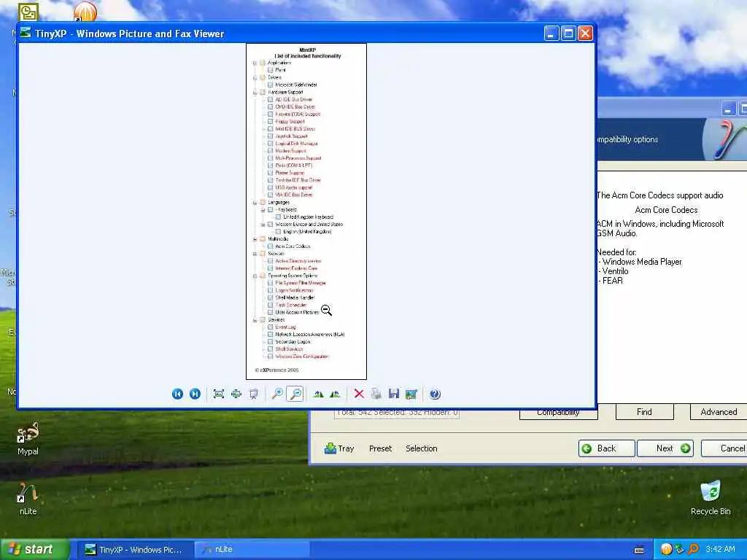Screen dimensions: 747x560
Task: Click the TinyXP picture in the viewer
Action: 306,211
